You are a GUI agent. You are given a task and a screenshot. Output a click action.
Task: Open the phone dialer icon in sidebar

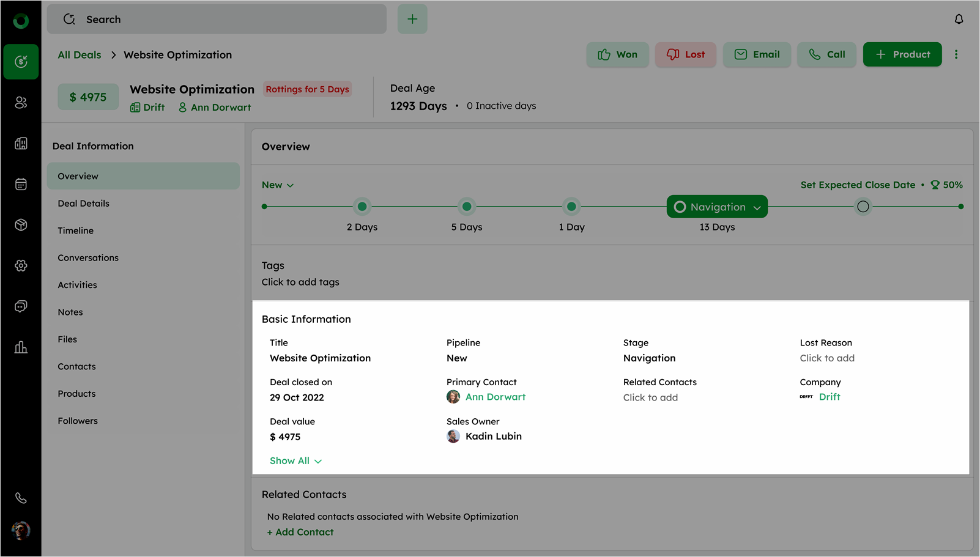(x=21, y=498)
